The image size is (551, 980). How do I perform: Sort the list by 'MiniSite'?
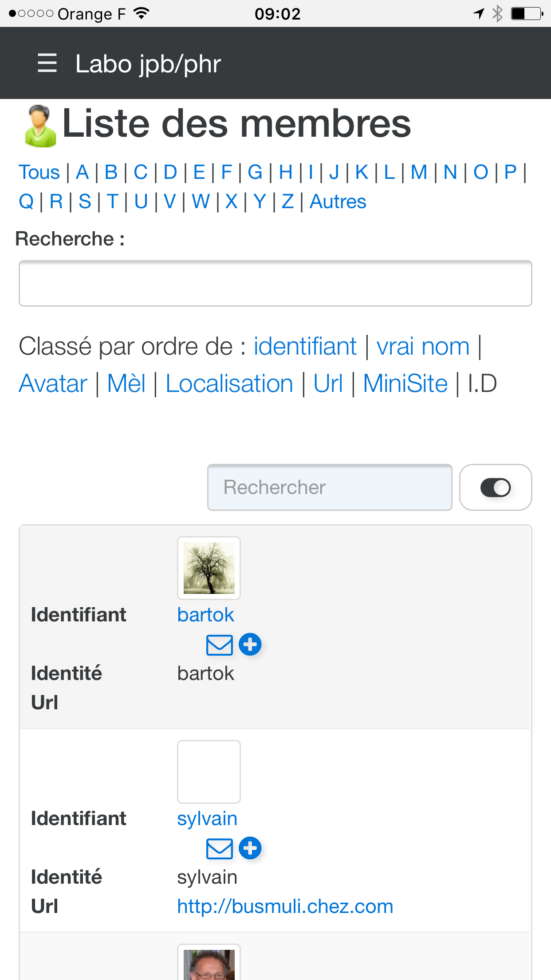405,383
